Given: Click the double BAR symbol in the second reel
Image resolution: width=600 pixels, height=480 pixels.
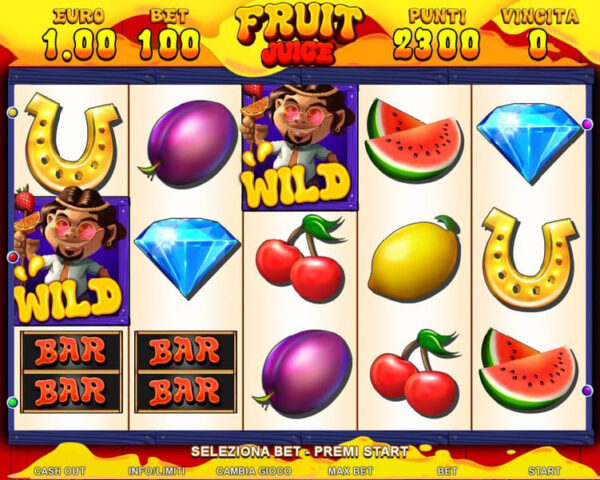Looking at the screenshot, I should [186, 372].
